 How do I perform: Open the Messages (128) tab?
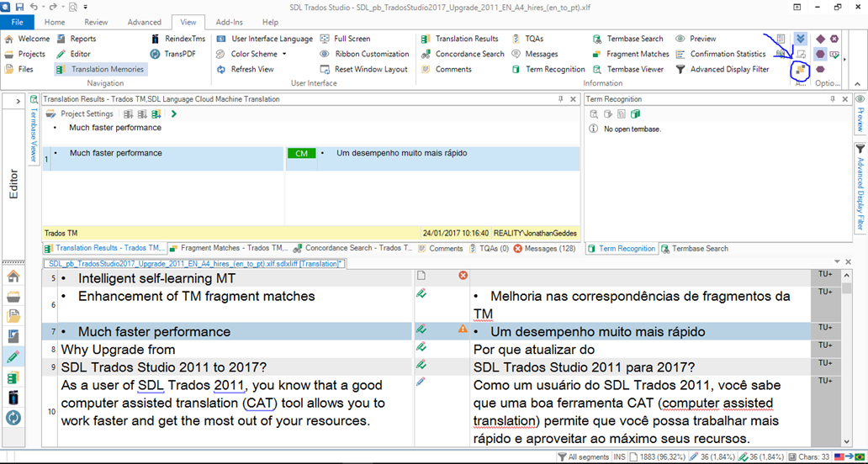[x=545, y=248]
